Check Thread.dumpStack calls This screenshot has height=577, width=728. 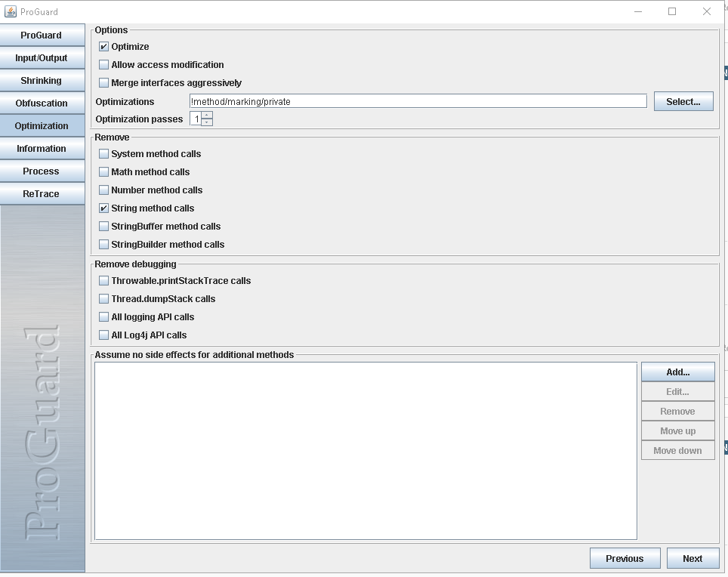coord(103,298)
